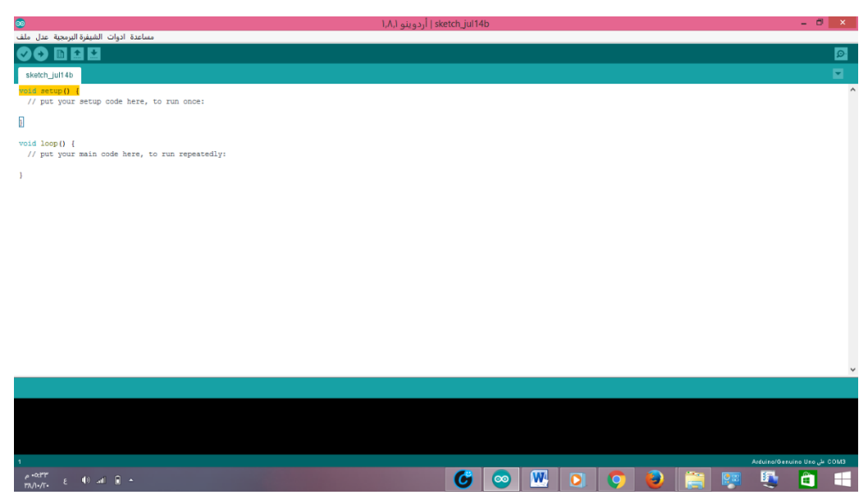Save the sketch using the down-arrow icon
Screen dimensions: 868x504
[94, 54]
